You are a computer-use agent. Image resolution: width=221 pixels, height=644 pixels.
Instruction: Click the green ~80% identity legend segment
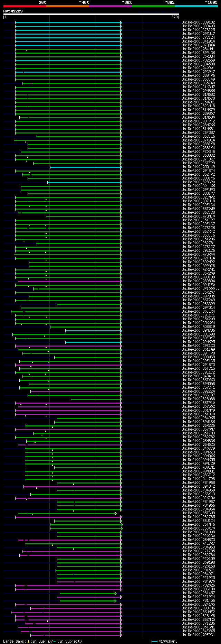click(153, 6)
